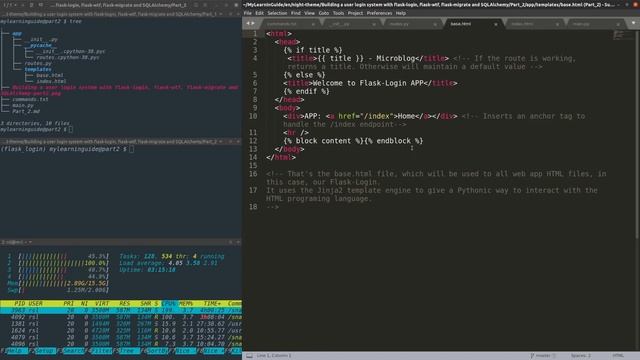
Task: Click commands.txt in the tree output
Action: tap(30, 99)
